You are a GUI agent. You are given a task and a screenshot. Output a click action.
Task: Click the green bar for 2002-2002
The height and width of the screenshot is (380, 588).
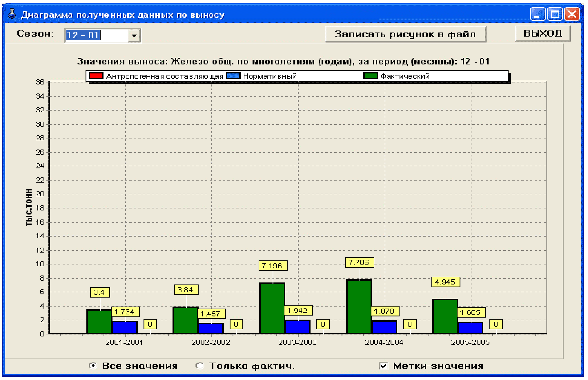pyautogui.click(x=186, y=320)
